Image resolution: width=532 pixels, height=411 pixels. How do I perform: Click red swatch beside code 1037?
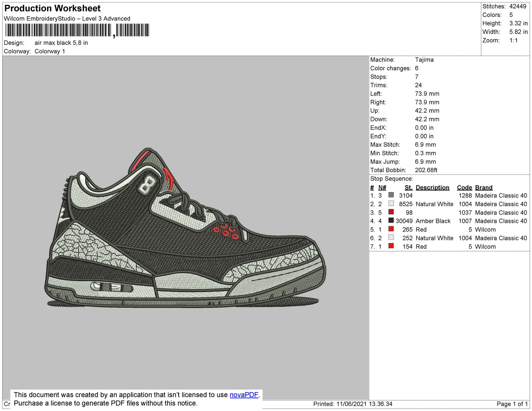click(391, 212)
